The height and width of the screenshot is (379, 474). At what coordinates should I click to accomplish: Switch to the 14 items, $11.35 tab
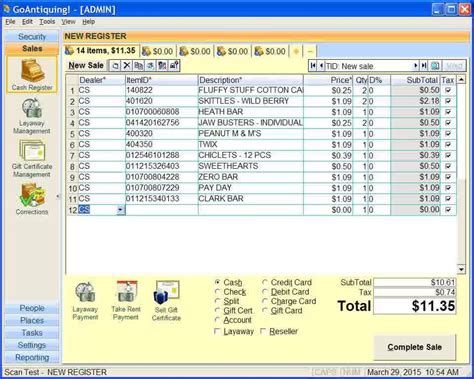pyautogui.click(x=101, y=51)
